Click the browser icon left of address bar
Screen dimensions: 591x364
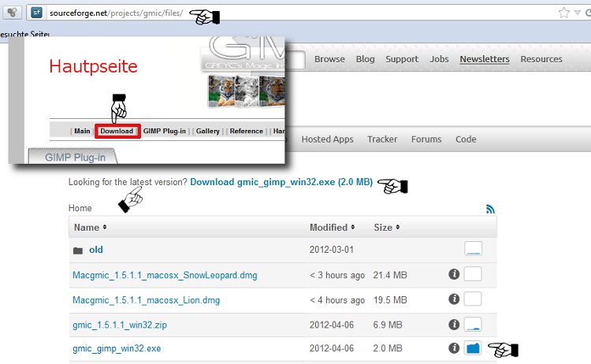[x=12, y=13]
